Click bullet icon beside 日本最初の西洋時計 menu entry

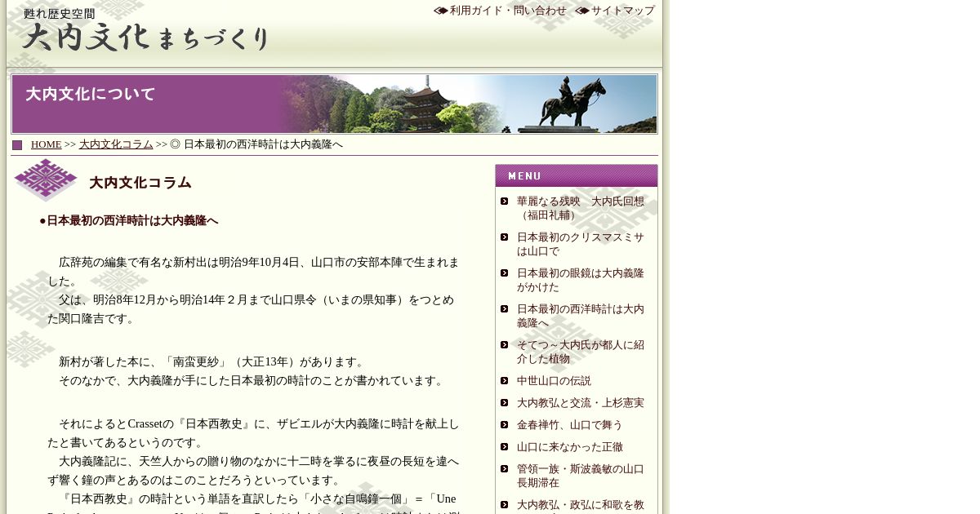click(505, 309)
